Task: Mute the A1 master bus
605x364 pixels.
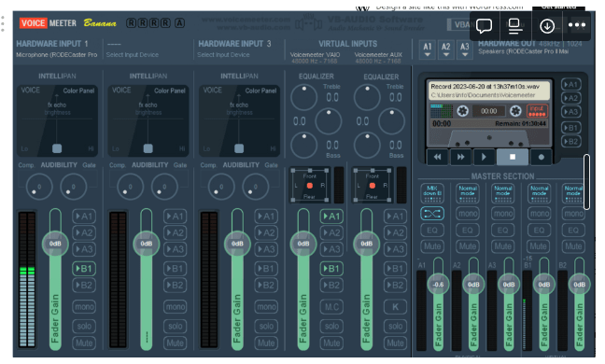Action: (432, 246)
